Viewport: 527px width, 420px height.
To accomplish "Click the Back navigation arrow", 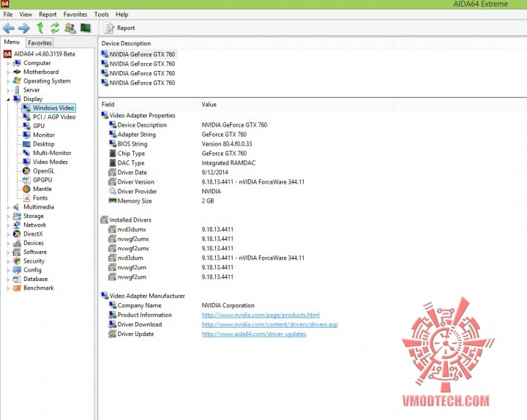I will 9,28.
